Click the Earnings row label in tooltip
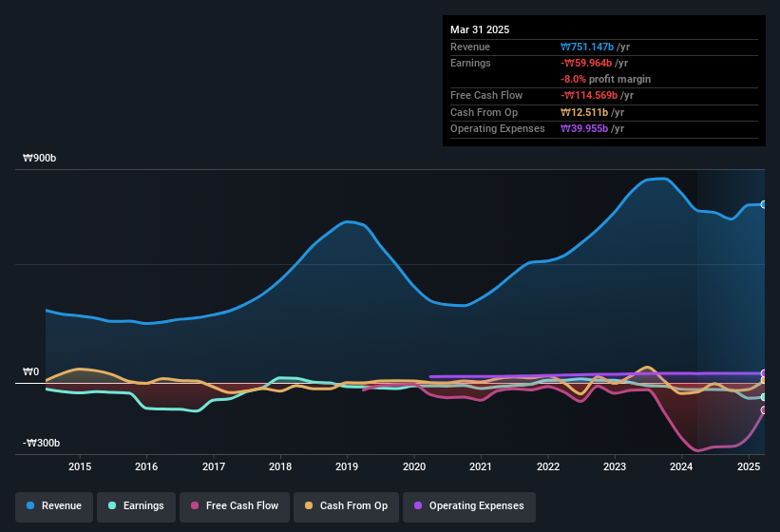Image resolution: width=780 pixels, height=532 pixels. click(x=470, y=63)
